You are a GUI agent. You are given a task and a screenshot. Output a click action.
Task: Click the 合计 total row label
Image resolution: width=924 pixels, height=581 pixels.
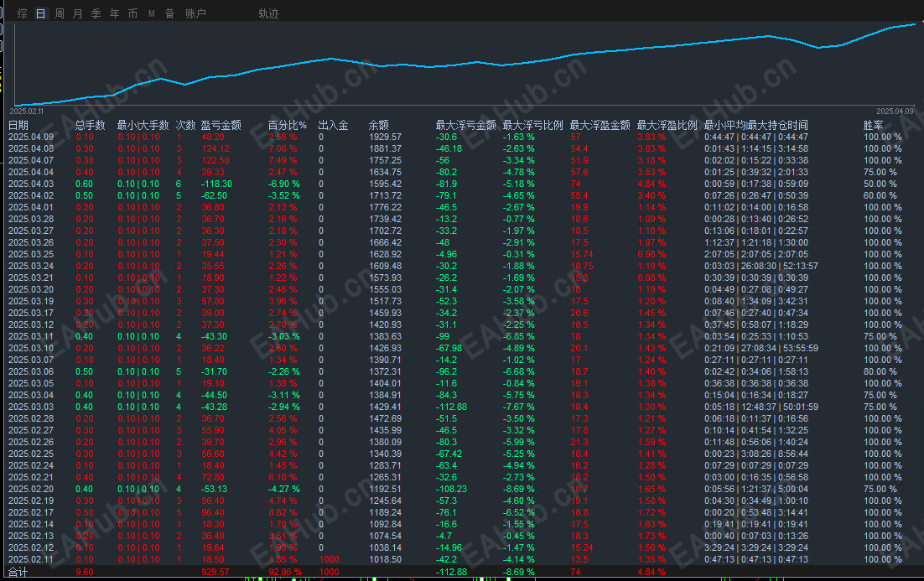[18, 572]
